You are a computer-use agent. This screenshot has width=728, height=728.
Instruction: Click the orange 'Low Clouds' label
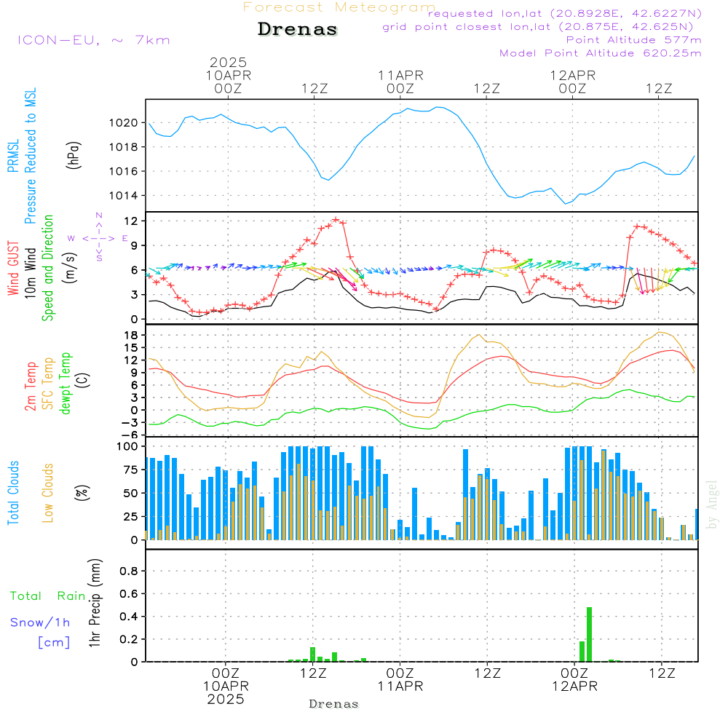pyautogui.click(x=47, y=493)
